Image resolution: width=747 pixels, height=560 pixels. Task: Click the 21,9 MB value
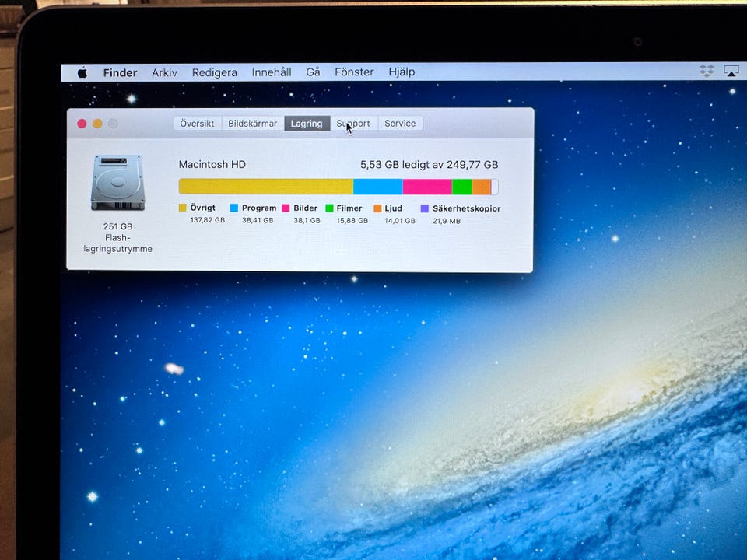point(447,221)
